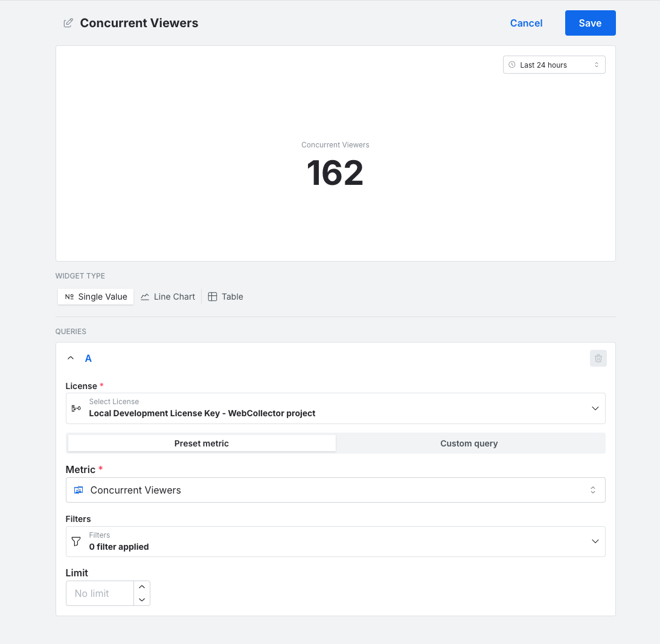Increase the Limit value with up arrow
Viewport: 660px width, 644px height.
[x=142, y=587]
